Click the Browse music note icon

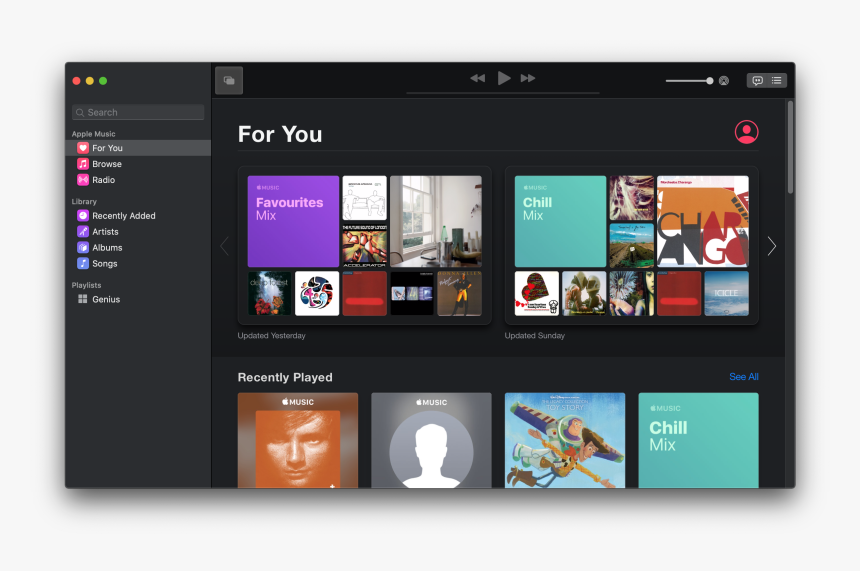tap(83, 164)
